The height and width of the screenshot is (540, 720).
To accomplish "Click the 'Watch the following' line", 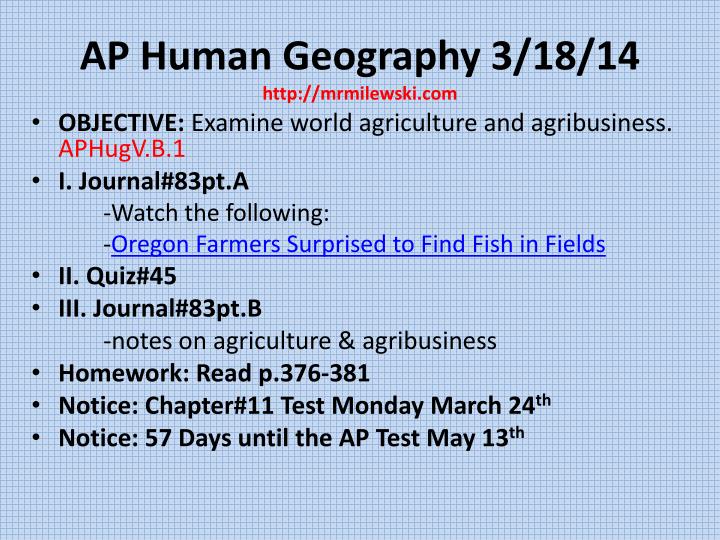I will point(217,213).
